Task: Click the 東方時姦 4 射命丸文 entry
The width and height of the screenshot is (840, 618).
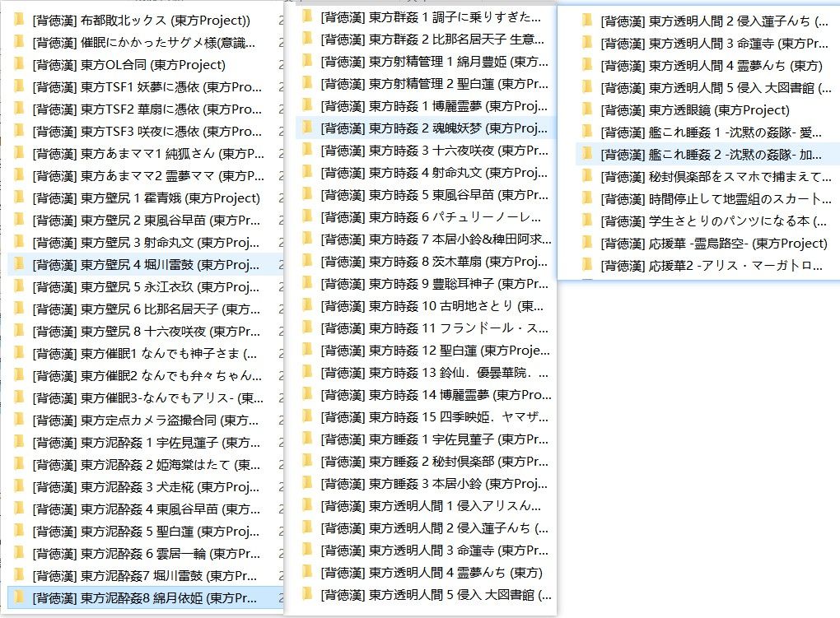Action: coord(434,173)
